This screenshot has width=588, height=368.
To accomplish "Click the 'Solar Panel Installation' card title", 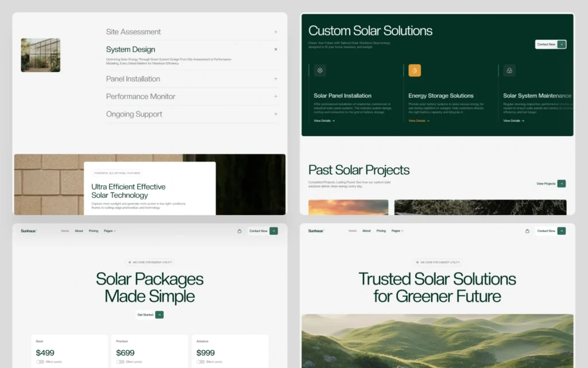I will pyautogui.click(x=342, y=96).
